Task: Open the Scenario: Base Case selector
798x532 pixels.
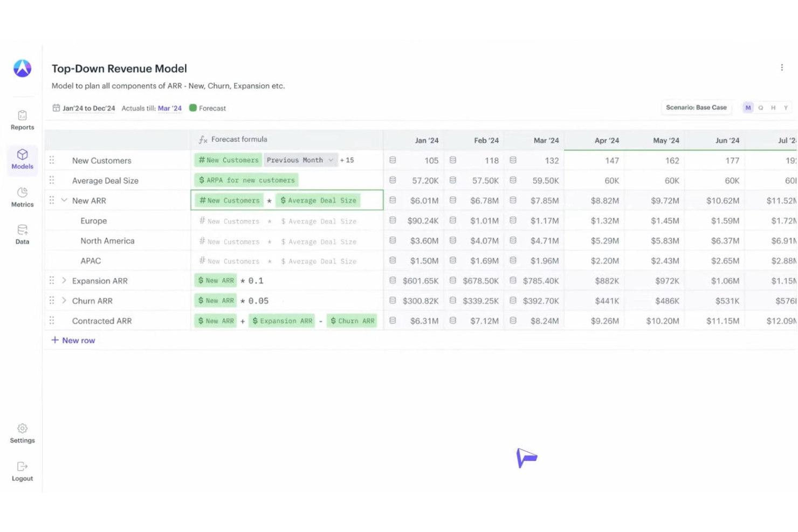Action: [x=697, y=107]
